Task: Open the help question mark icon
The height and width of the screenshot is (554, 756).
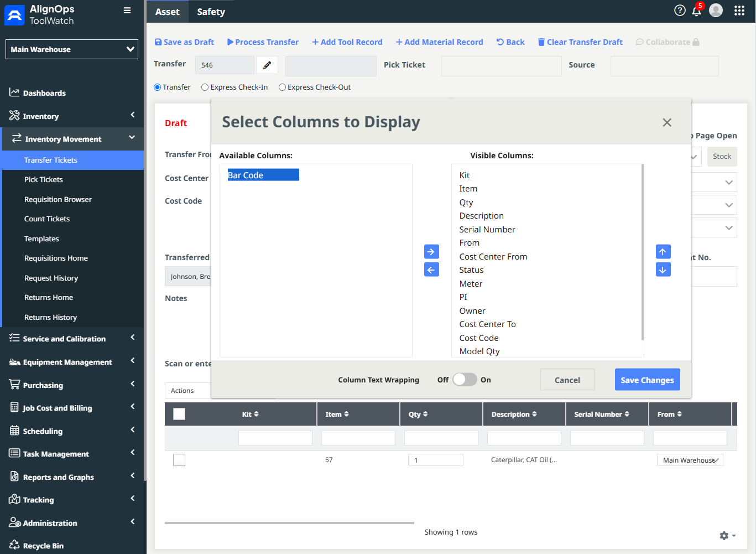Action: (680, 11)
